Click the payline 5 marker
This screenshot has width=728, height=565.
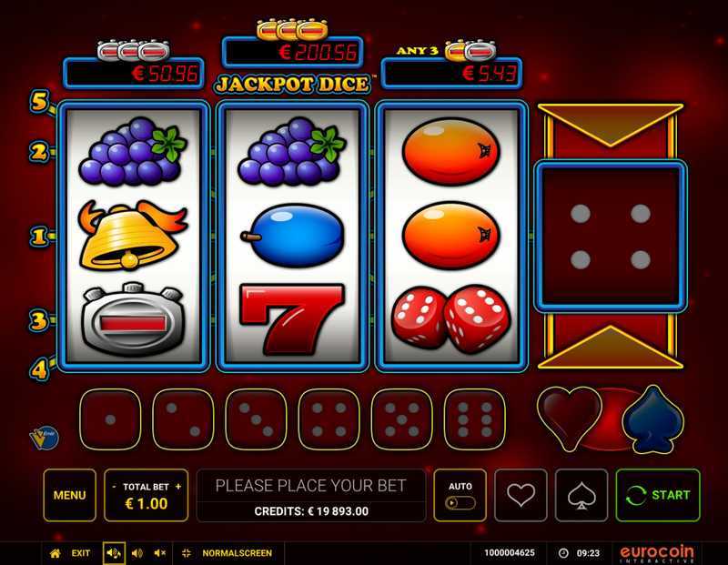(x=39, y=101)
